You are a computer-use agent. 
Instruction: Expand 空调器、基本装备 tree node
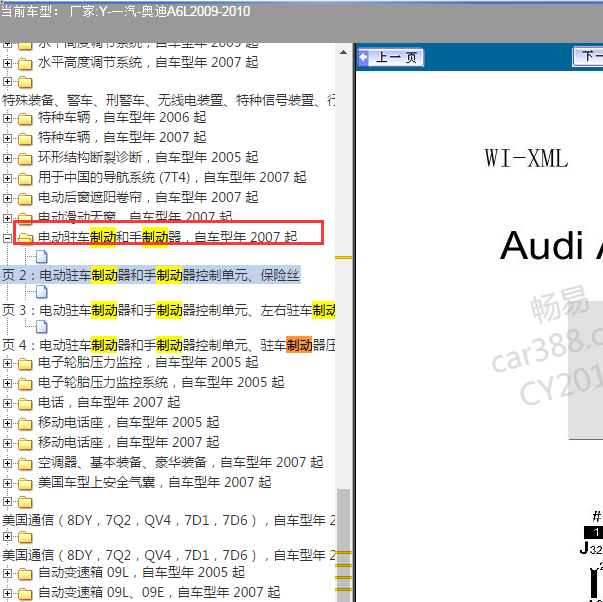[x=7, y=463]
